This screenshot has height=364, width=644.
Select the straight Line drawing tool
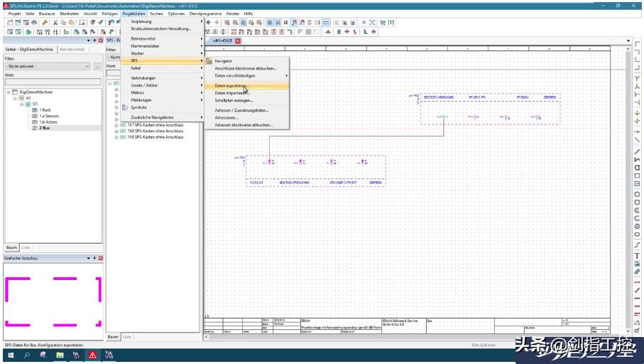(x=637, y=151)
